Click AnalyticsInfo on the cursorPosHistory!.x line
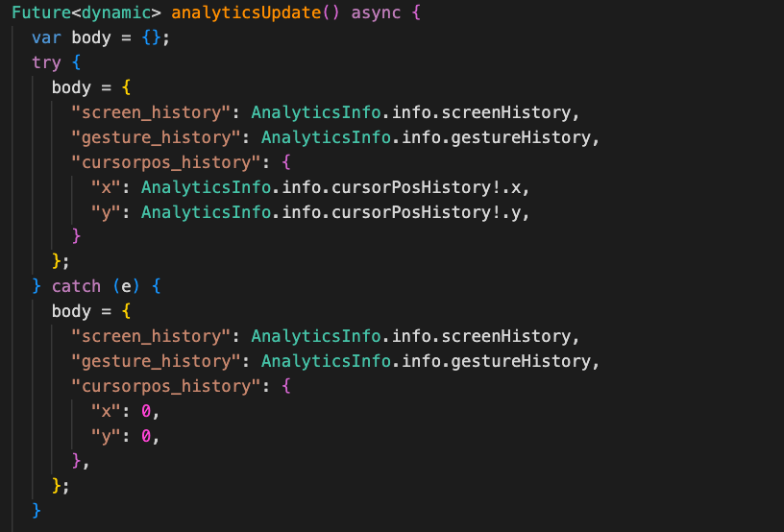This screenshot has width=784, height=532. tap(206, 187)
